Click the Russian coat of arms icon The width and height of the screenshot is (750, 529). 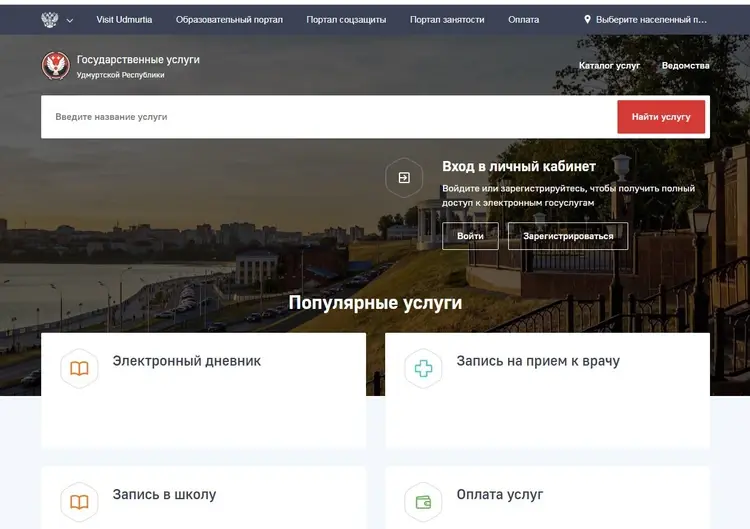click(x=50, y=20)
